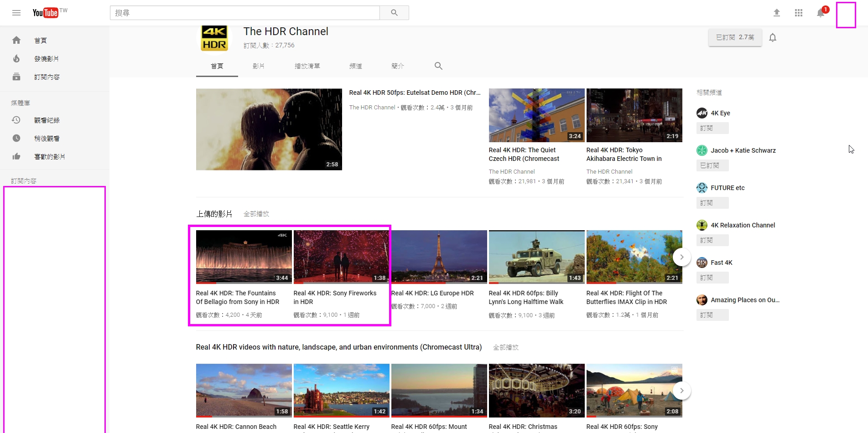The image size is (868, 433).
Task: Open Sony 60fps camping tents thumbnail
Action: pyautogui.click(x=634, y=391)
